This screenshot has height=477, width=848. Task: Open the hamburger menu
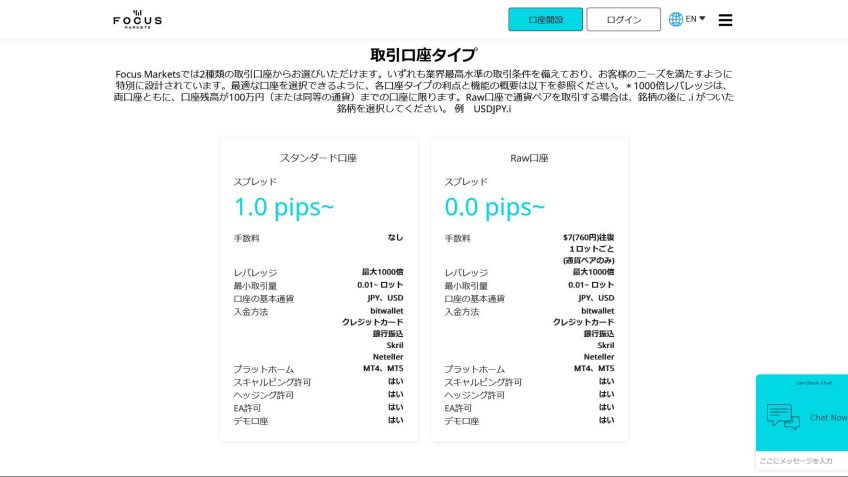tap(725, 20)
